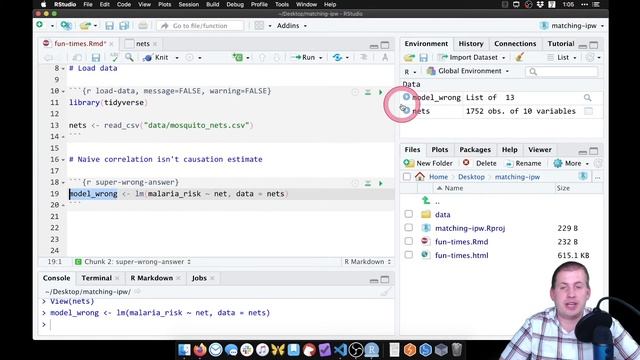Check the box next to the data folder
This screenshot has width=640, height=360.
[x=409, y=214]
